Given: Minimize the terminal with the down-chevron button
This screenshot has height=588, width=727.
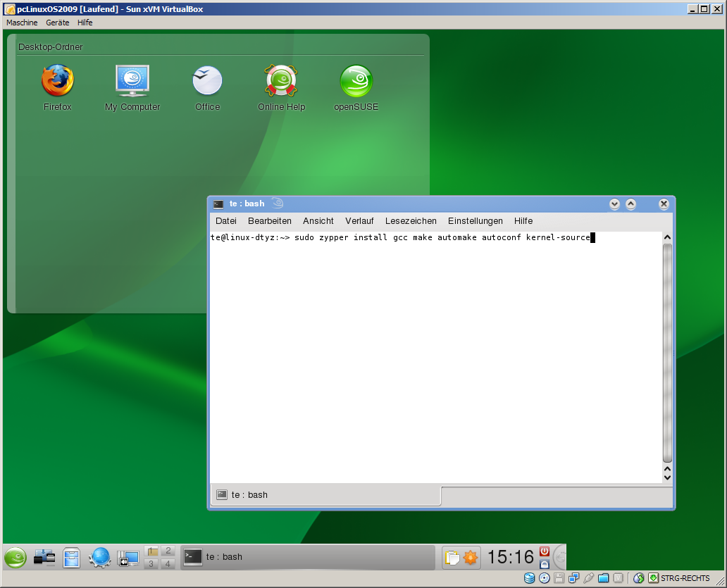Looking at the screenshot, I should [614, 204].
